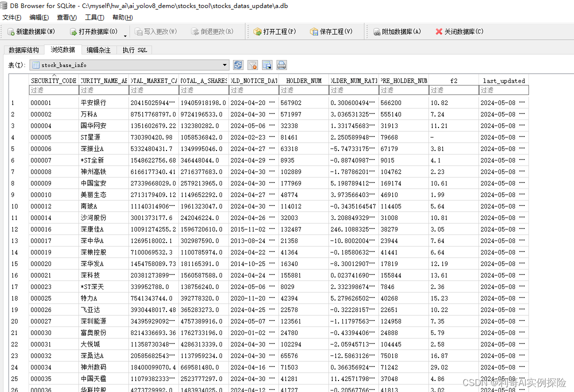Sort by the TOTAL_A_SHARES column header

pos(204,81)
